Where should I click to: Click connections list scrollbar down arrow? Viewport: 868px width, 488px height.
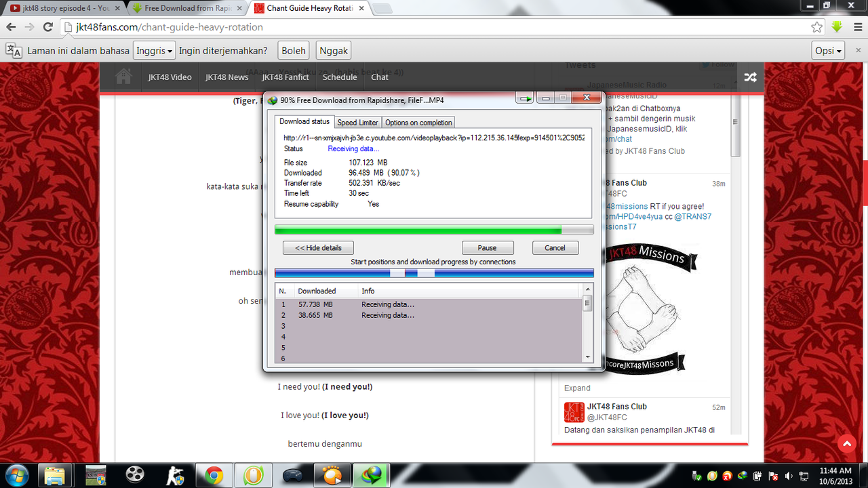pyautogui.click(x=587, y=357)
